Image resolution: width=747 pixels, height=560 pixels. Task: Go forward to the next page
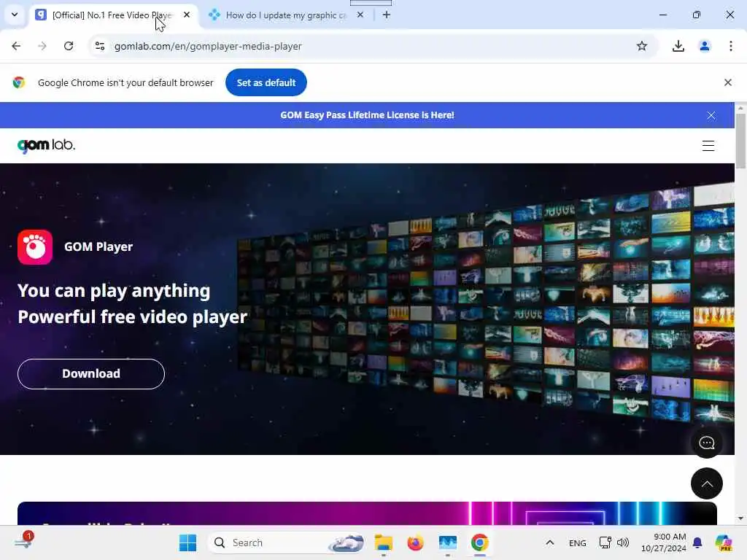click(x=42, y=46)
